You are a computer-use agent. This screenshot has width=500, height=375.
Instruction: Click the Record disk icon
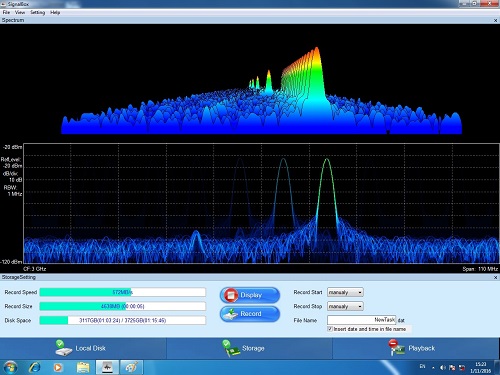click(x=230, y=314)
